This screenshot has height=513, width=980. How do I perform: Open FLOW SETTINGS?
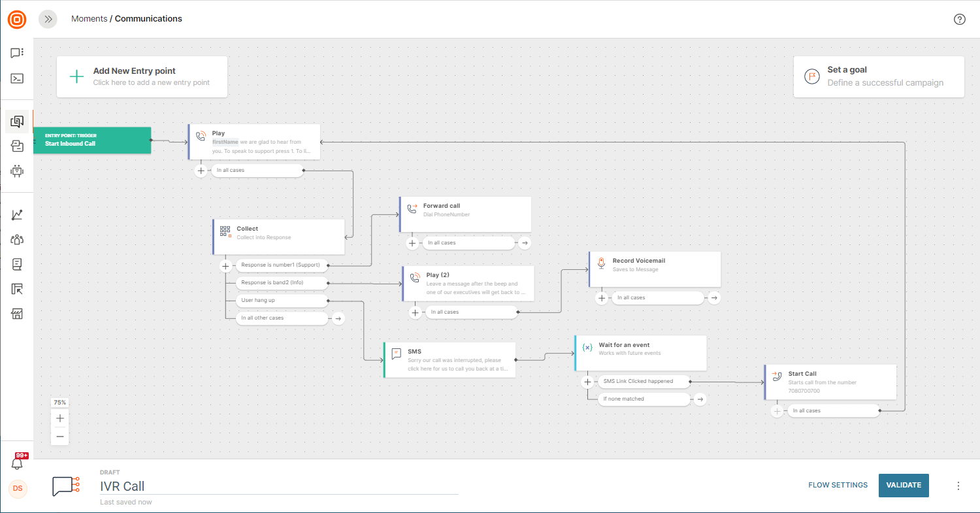[x=838, y=485]
